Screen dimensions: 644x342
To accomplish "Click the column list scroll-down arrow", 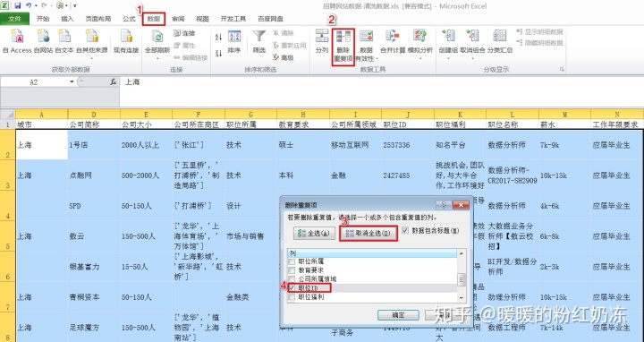I will tap(462, 297).
